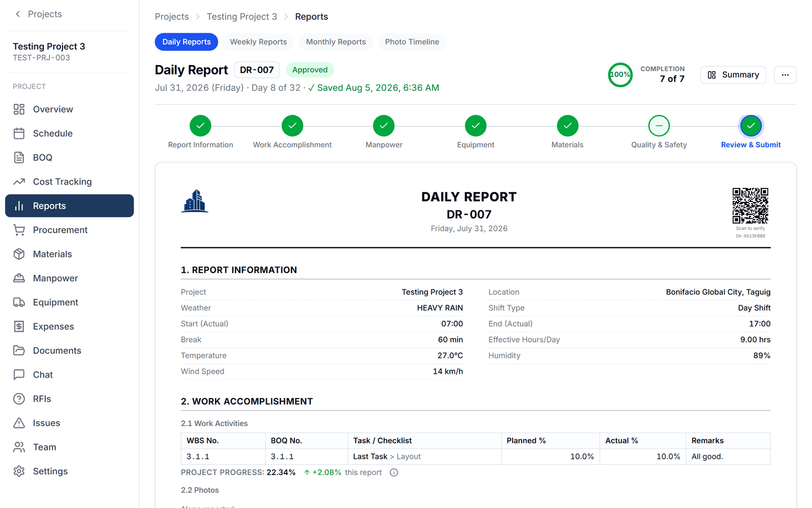Open the Monthly Reports tab
This screenshot has width=812, height=508.
tap(336, 42)
